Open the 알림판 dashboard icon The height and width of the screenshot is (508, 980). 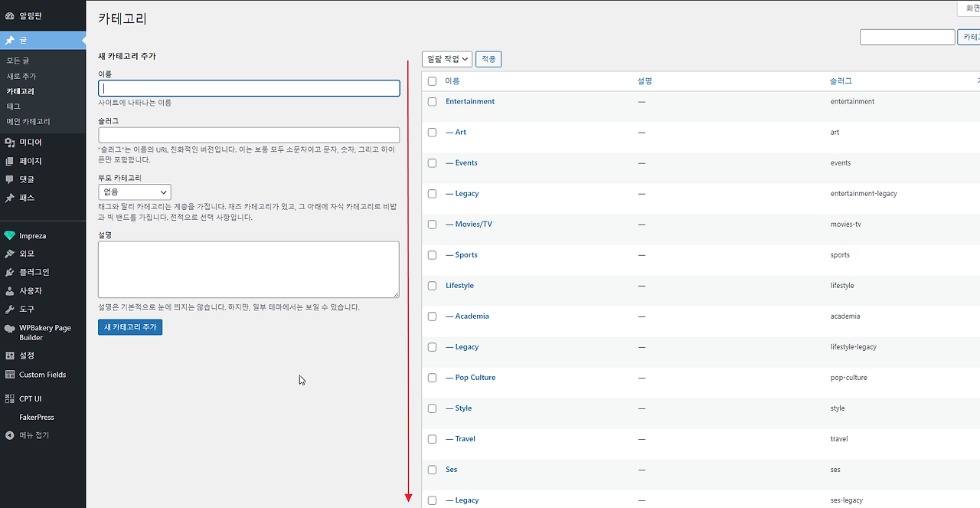[x=10, y=16]
